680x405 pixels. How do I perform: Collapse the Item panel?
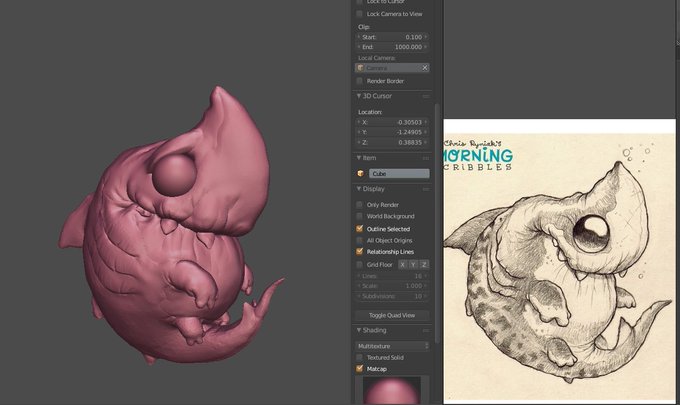359,158
